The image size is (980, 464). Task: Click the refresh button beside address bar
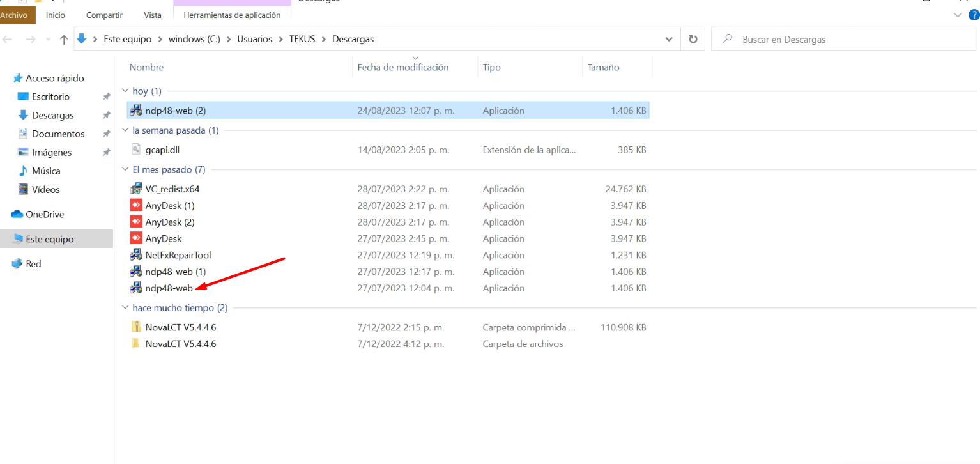[x=693, y=39]
